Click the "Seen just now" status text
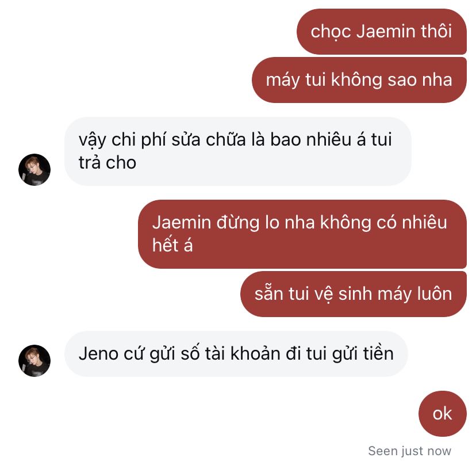Viewport: 476px width, 469px height. point(410,451)
